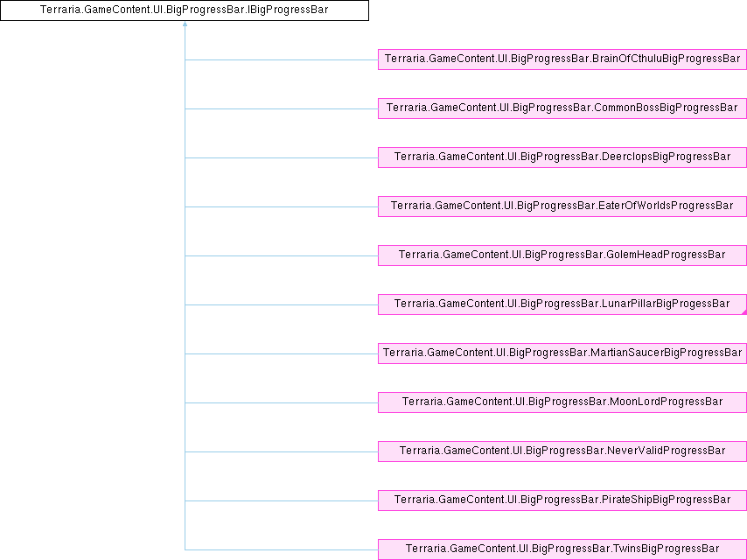Select the TwinsBigProgressBar class node
The image size is (747, 560).
coord(562,549)
